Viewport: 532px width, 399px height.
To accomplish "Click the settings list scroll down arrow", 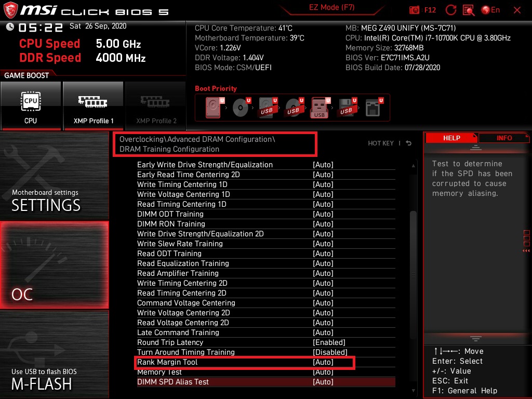I will 413,391.
